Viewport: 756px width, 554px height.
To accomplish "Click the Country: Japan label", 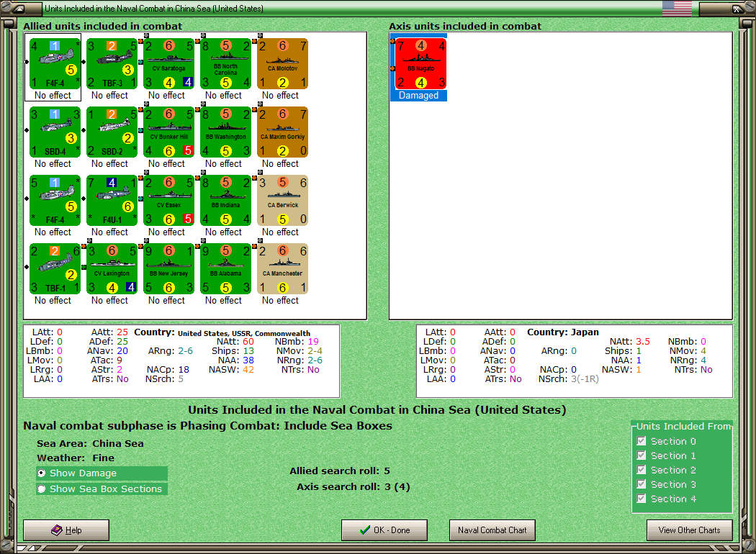I will point(562,332).
